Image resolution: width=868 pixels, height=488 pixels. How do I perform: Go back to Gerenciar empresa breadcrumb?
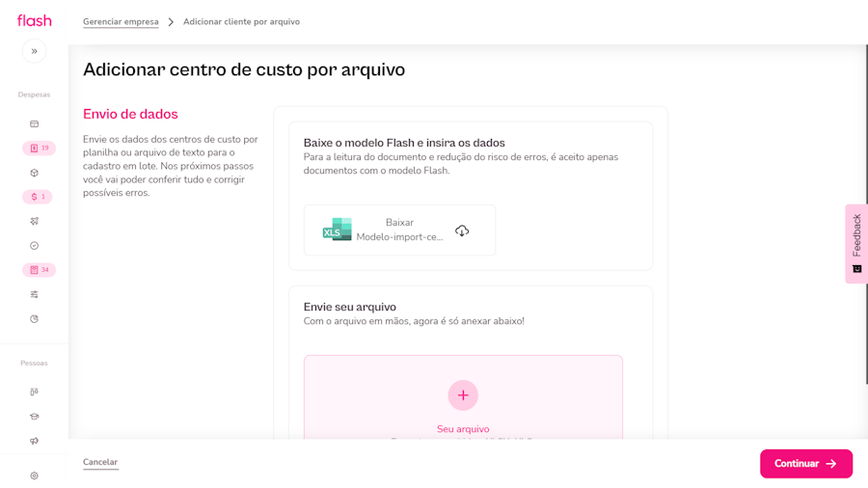121,21
